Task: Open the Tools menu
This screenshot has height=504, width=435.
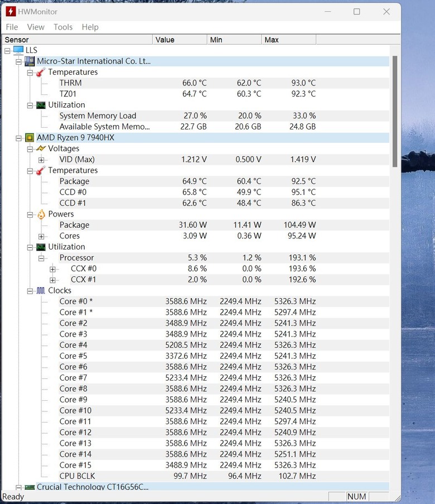Action: point(63,27)
